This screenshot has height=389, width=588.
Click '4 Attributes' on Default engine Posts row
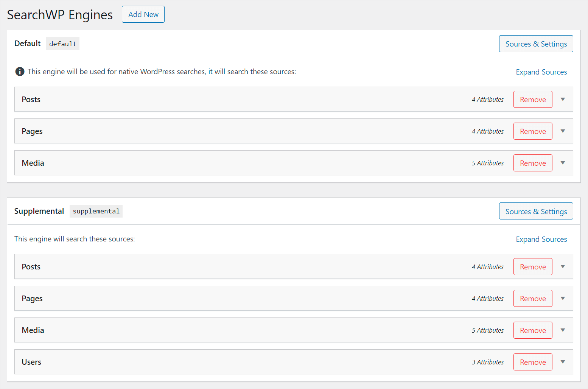click(x=488, y=100)
